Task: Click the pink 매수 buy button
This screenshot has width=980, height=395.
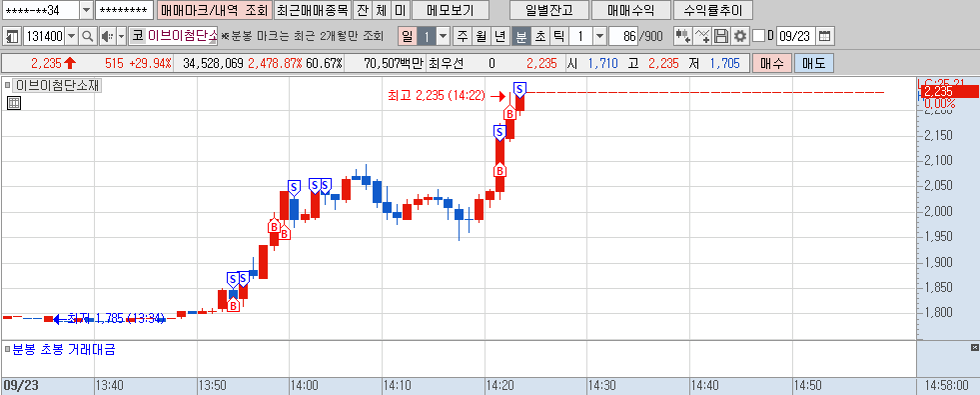Action: click(772, 63)
